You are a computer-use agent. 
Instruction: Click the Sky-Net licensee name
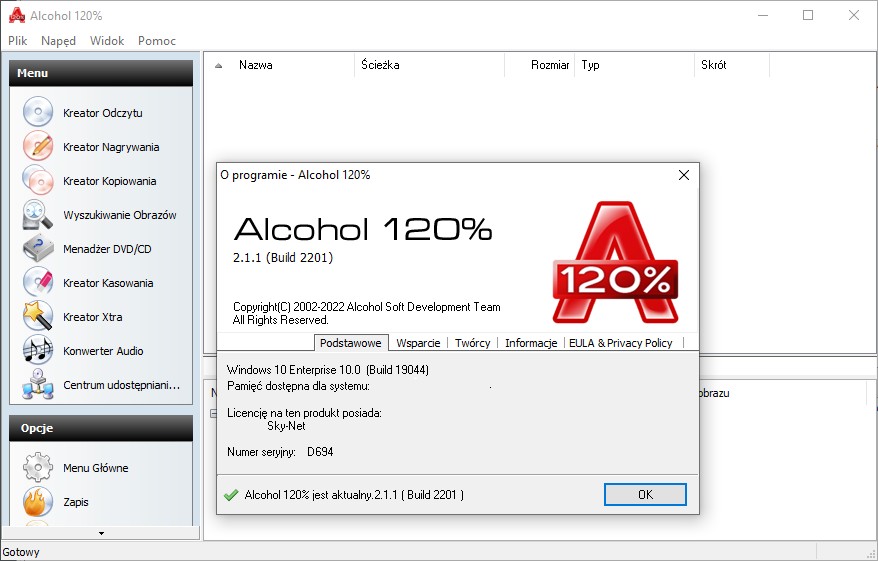286,426
